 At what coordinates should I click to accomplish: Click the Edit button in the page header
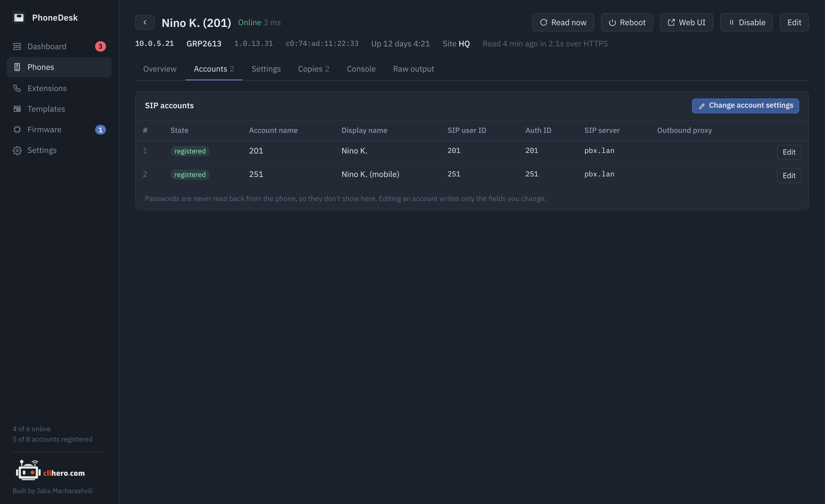click(793, 22)
